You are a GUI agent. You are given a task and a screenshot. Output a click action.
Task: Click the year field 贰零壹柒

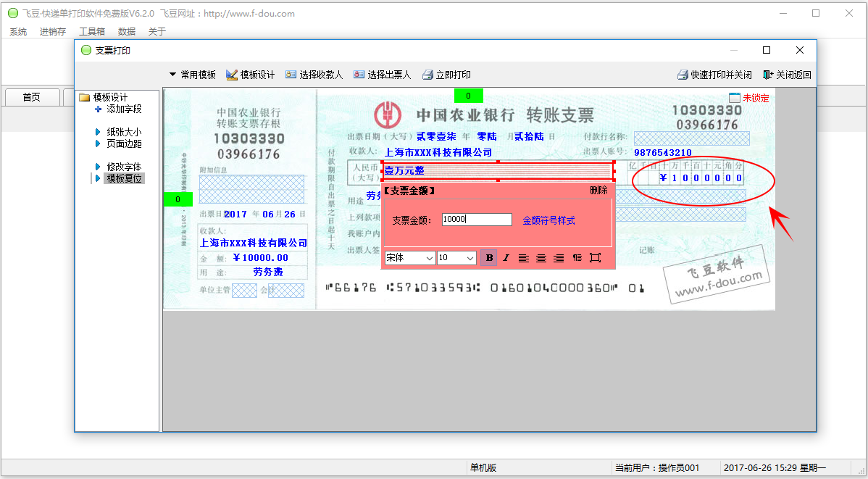click(436, 136)
